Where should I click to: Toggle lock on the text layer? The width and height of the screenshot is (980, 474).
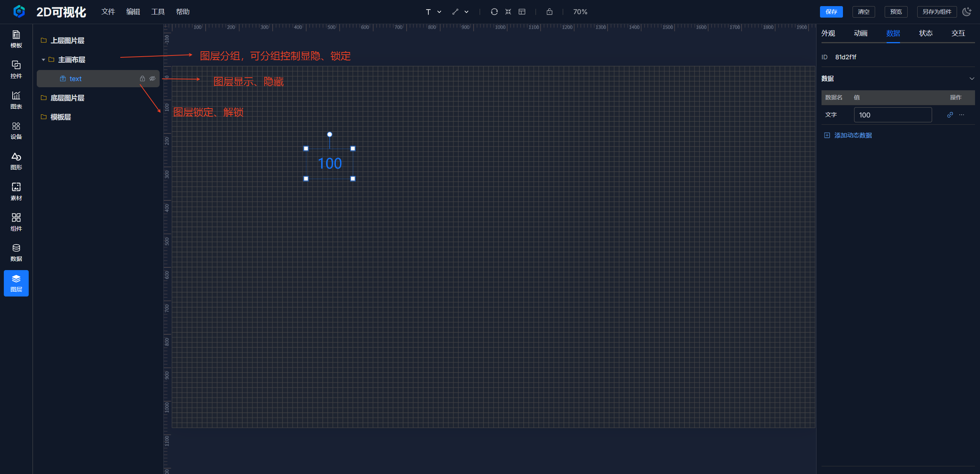(142, 78)
